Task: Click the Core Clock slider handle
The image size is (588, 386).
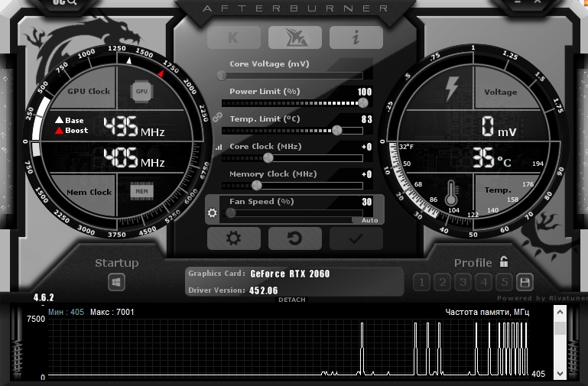Action: 268,157
